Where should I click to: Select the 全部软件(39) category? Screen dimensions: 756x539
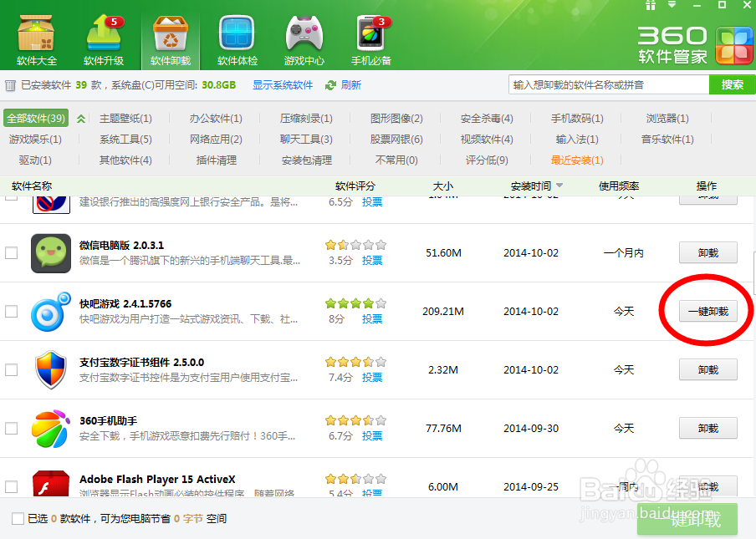(36, 119)
